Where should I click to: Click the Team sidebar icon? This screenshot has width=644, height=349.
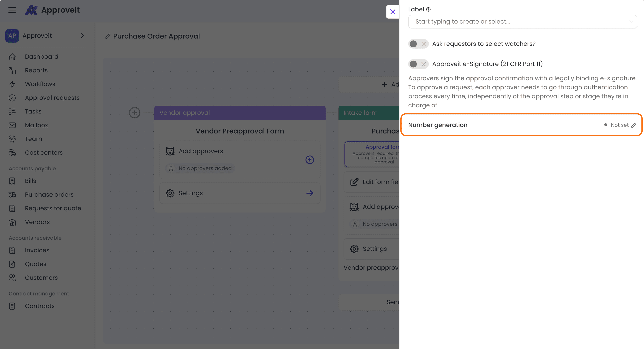pos(12,139)
